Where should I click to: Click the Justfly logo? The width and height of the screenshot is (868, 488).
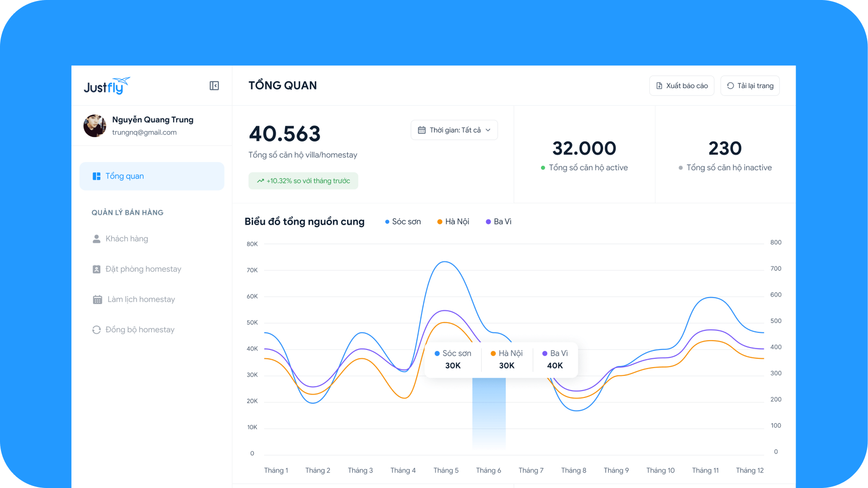pyautogui.click(x=107, y=86)
